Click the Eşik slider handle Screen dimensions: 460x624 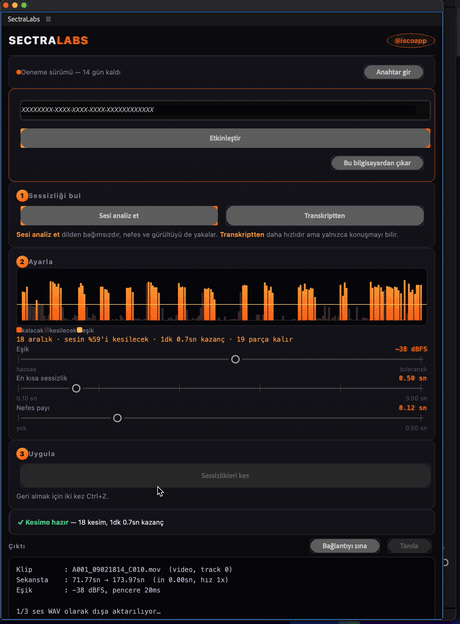(235, 359)
